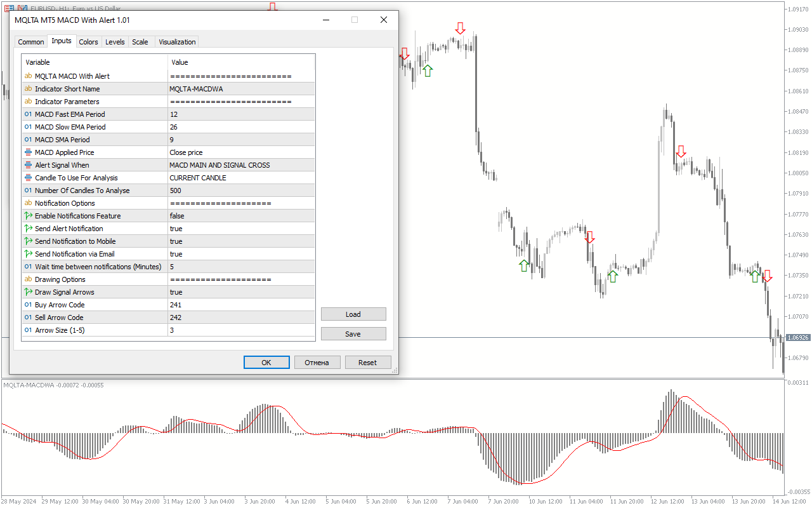
Task: Click the integer icon beside Buy Arrow Code
Action: coord(28,305)
